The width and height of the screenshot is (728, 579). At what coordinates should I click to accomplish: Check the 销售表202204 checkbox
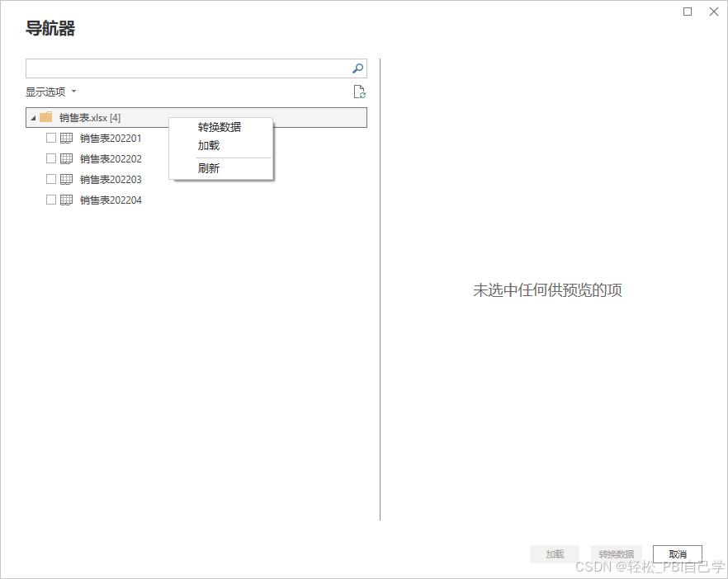[x=51, y=200]
